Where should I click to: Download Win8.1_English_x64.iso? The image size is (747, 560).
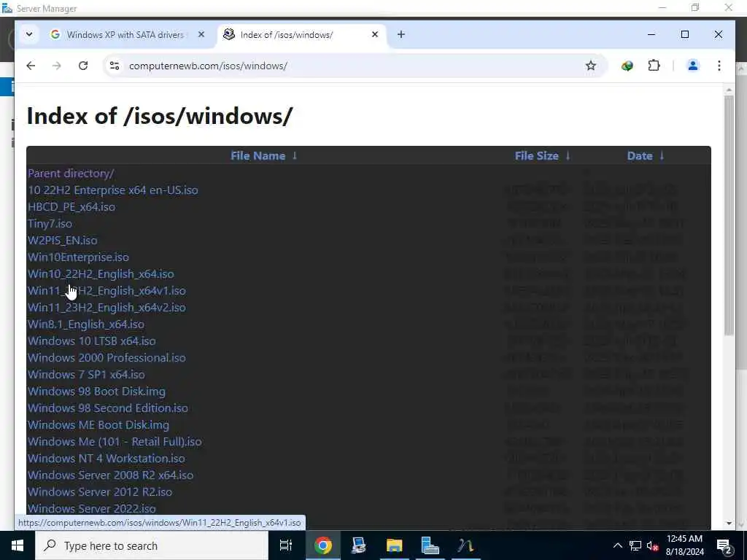[86, 324]
